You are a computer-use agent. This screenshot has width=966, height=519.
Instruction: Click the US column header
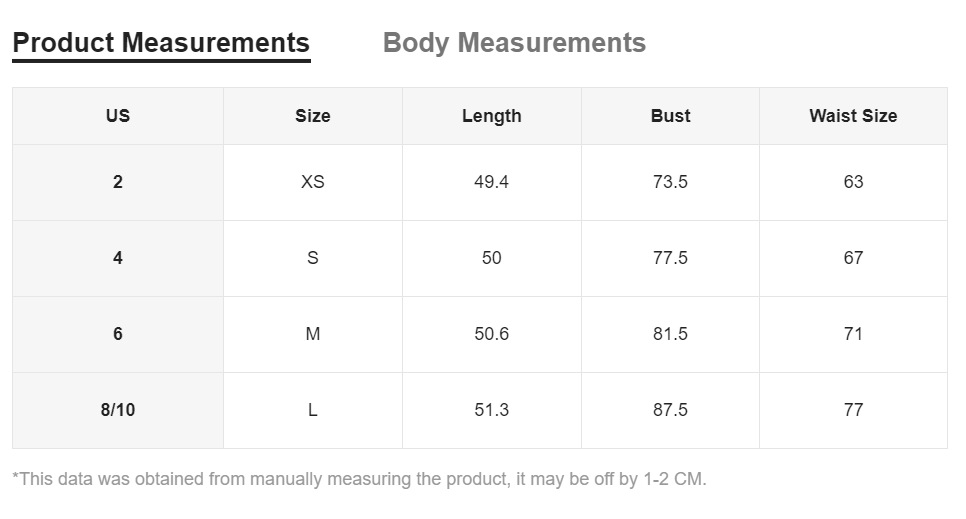point(118,116)
